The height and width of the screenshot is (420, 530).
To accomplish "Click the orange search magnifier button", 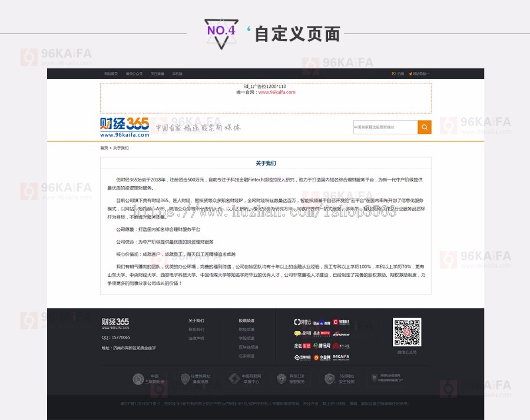I will pos(424,127).
